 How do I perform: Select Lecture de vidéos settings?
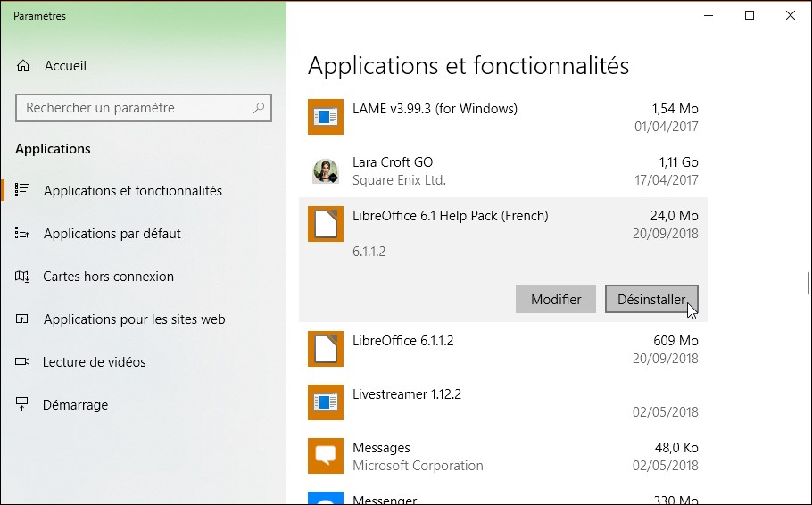[94, 362]
